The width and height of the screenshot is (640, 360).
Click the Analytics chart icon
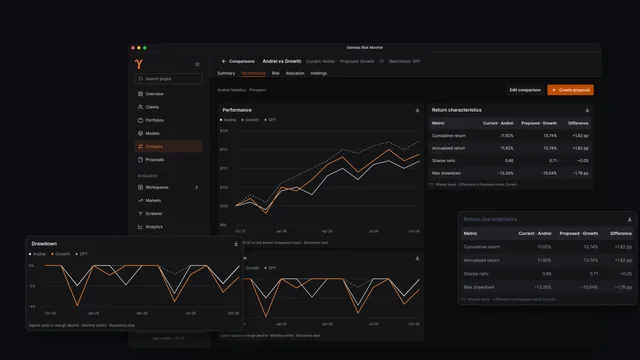(x=140, y=227)
